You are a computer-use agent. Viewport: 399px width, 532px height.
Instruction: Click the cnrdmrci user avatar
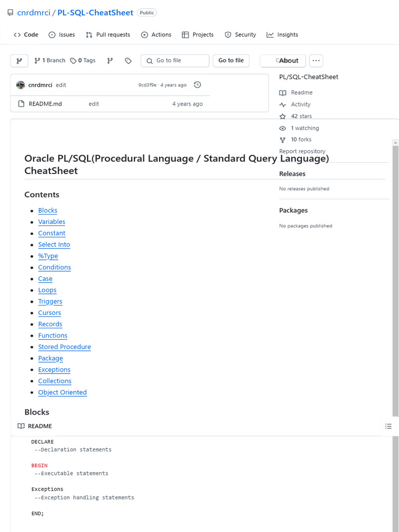pos(21,85)
